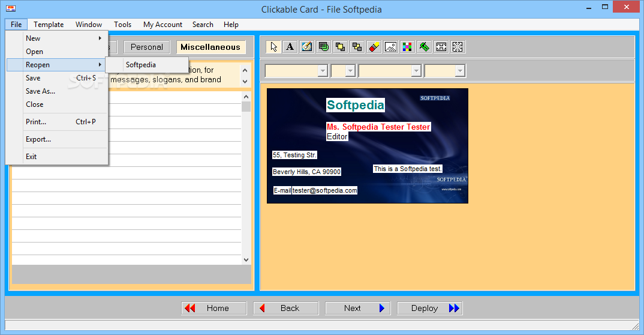Select the "55, Testing Str." address text
Image resolution: width=644 pixels, height=335 pixels.
(294, 155)
